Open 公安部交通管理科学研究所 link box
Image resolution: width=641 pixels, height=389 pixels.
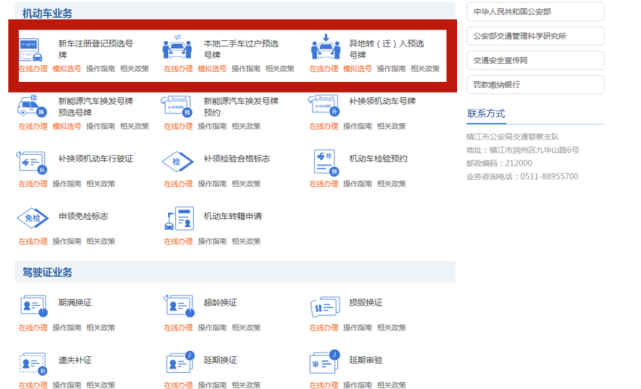tap(535, 36)
